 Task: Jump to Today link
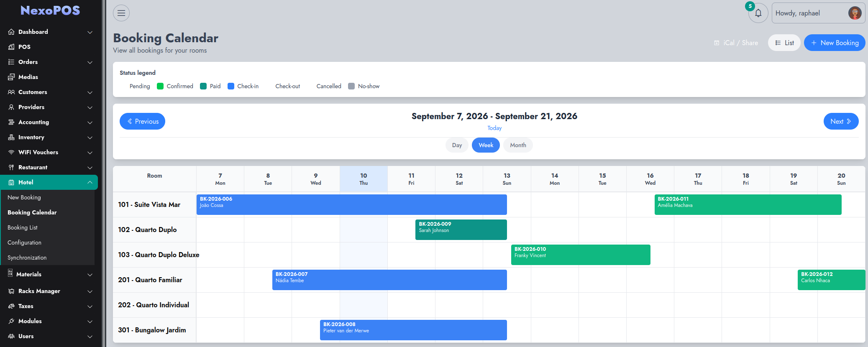pyautogui.click(x=494, y=128)
